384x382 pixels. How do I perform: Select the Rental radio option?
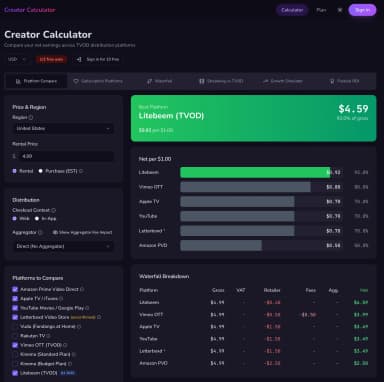tap(14, 171)
